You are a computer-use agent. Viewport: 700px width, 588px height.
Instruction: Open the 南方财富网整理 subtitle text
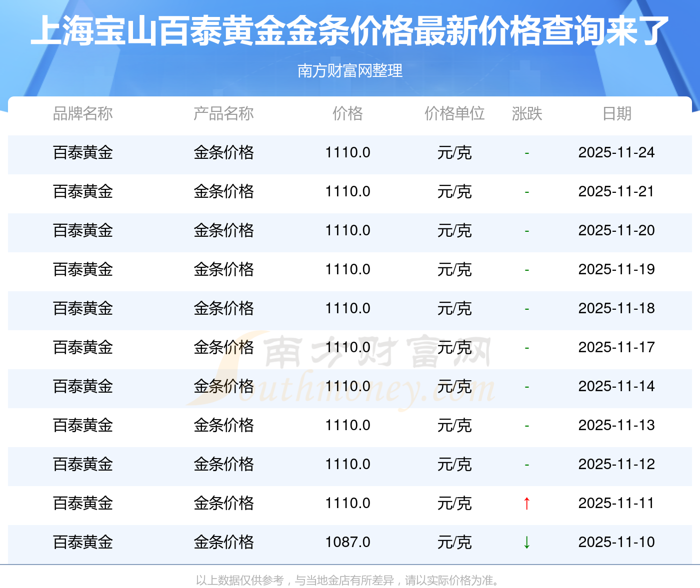[350, 70]
